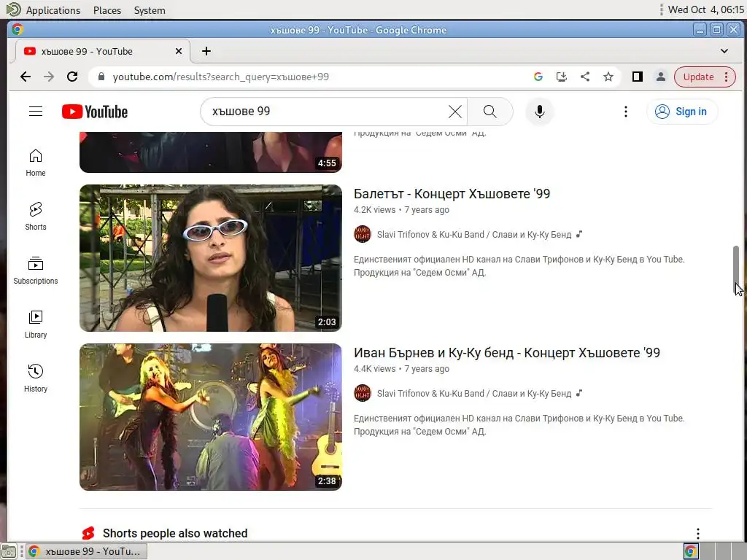Share this page from address bar

pos(585,77)
